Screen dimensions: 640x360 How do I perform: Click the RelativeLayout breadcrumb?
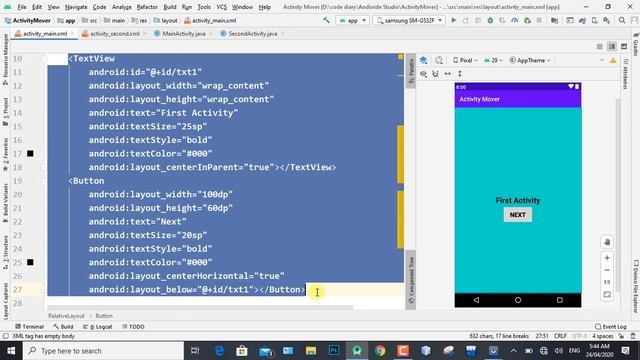click(66, 316)
